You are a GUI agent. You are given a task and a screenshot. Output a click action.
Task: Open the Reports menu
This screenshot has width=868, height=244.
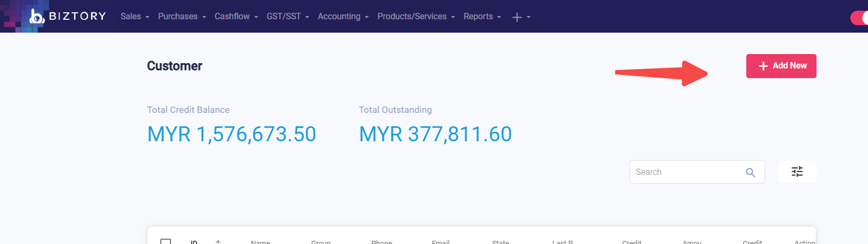click(482, 17)
